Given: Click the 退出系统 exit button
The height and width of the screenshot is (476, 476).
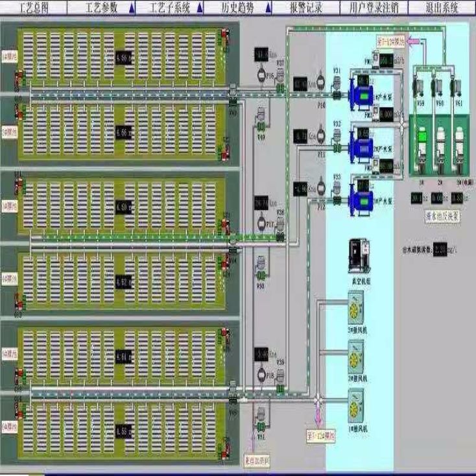Looking at the screenshot, I should coord(441,8).
